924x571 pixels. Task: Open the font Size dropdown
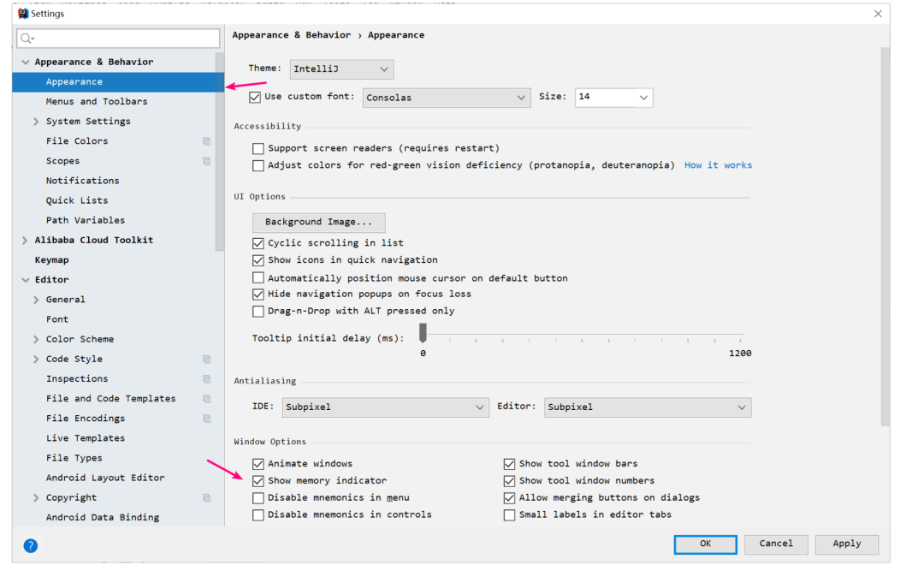click(613, 98)
